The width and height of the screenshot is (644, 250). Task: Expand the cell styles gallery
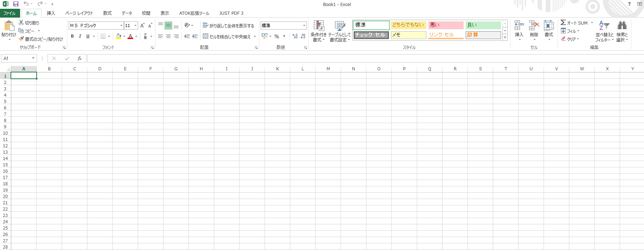point(505,37)
